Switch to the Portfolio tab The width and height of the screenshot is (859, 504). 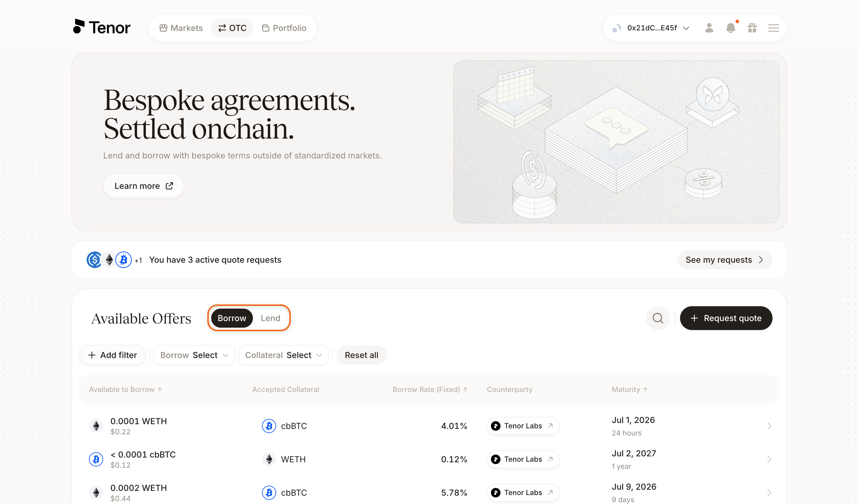(x=284, y=28)
